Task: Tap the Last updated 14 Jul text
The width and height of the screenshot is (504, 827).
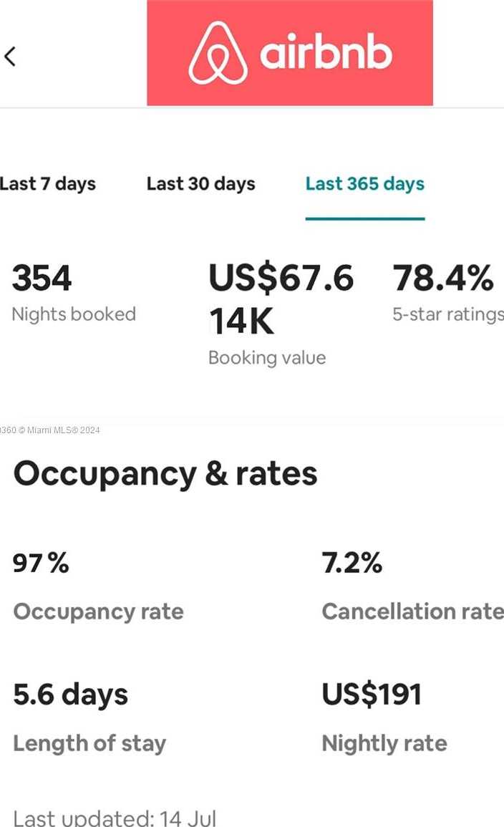Action: pyautogui.click(x=115, y=818)
